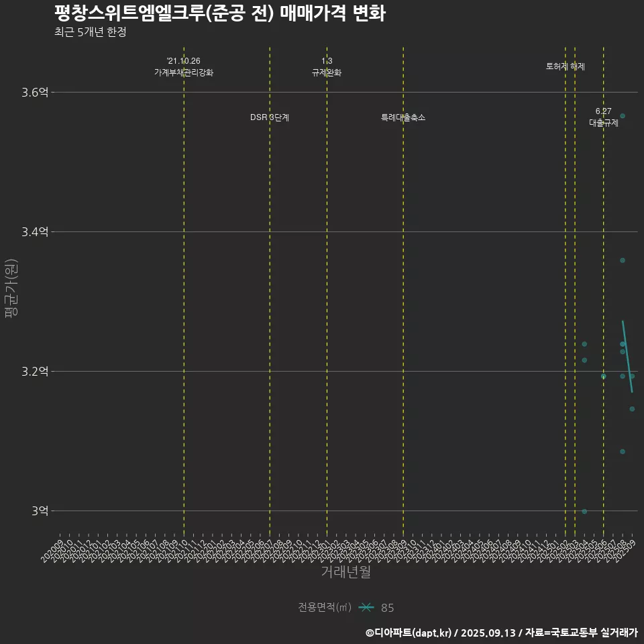Select the DSR 3단계 annotation
The height and width of the screenshot is (644, 644).
pos(270,117)
